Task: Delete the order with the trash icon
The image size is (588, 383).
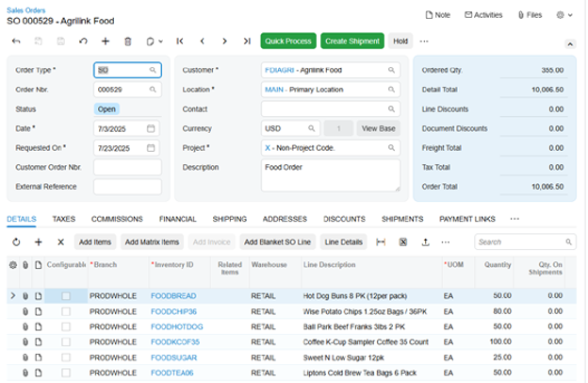Action: point(128,42)
